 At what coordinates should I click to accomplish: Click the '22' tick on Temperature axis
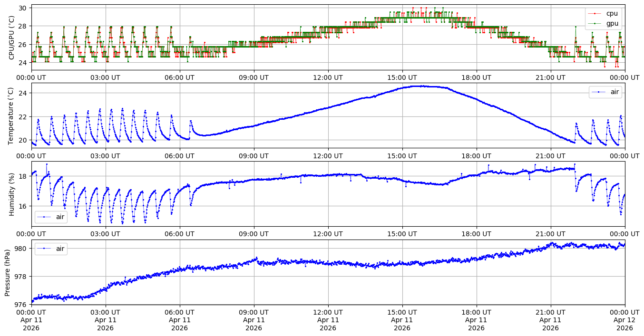[x=23, y=117]
